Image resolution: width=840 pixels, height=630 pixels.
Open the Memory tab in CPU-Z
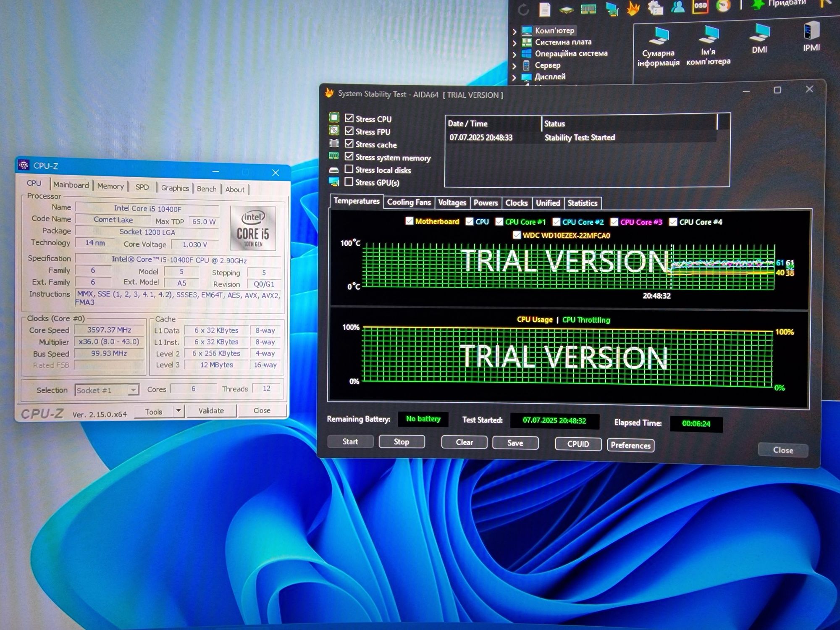click(110, 186)
